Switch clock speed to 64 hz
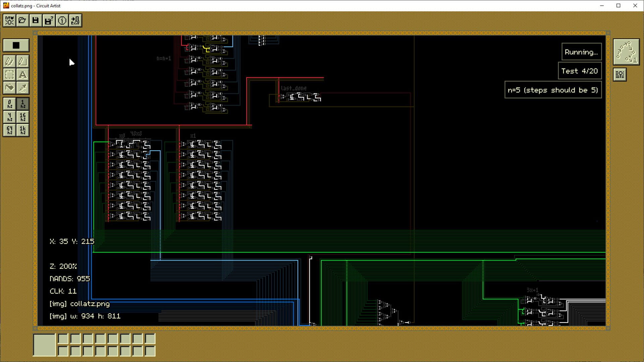 click(x=10, y=130)
